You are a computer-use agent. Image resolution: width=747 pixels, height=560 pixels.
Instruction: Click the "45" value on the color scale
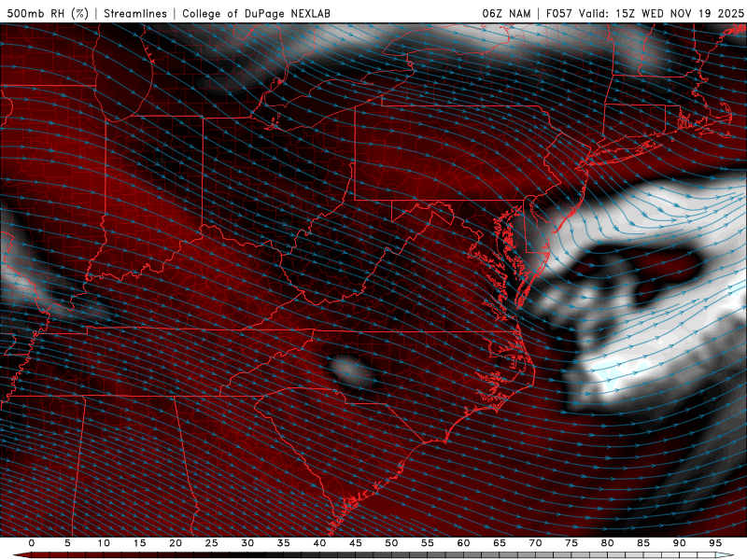(356, 543)
